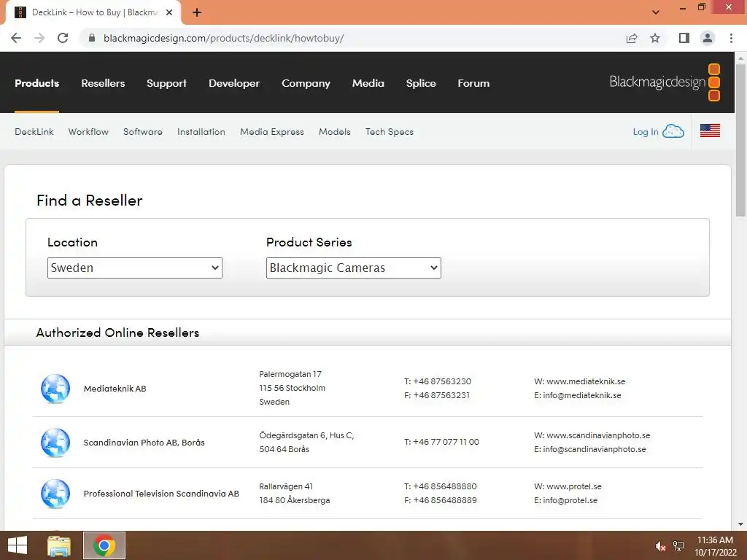
Task: View the Models page
Action: [x=334, y=132]
